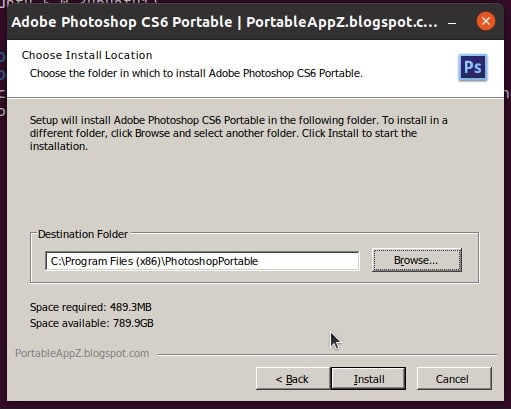Minimize the installer window
The height and width of the screenshot is (409, 511).
coord(452,23)
